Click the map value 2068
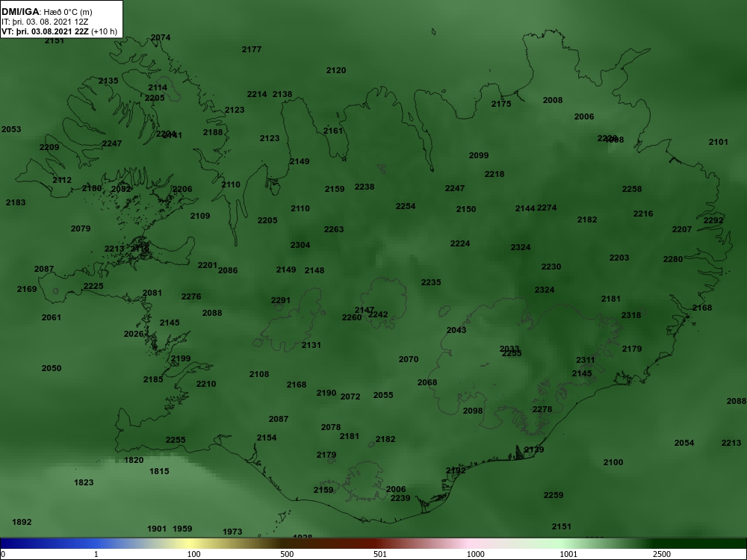The width and height of the screenshot is (747, 560). pos(427,382)
